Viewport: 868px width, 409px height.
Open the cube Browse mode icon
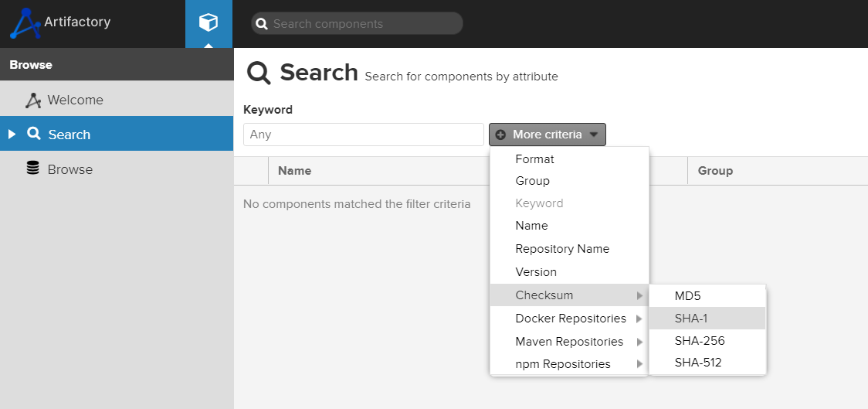click(x=209, y=22)
